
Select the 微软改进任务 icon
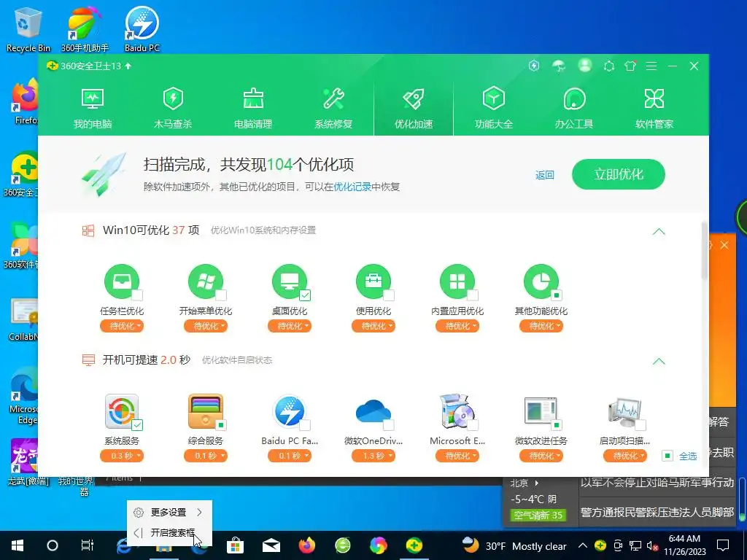tap(541, 411)
